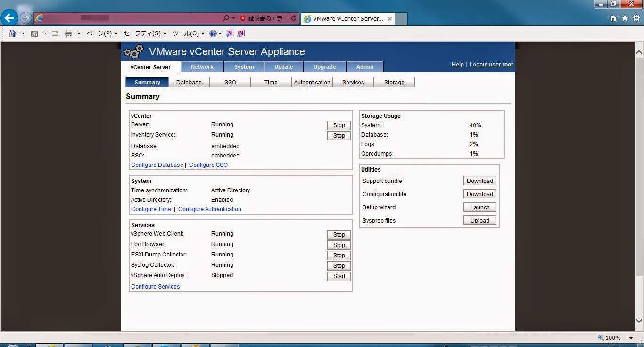Click the browser Home icon at top right
This screenshot has height=347, width=644.
click(x=613, y=18)
